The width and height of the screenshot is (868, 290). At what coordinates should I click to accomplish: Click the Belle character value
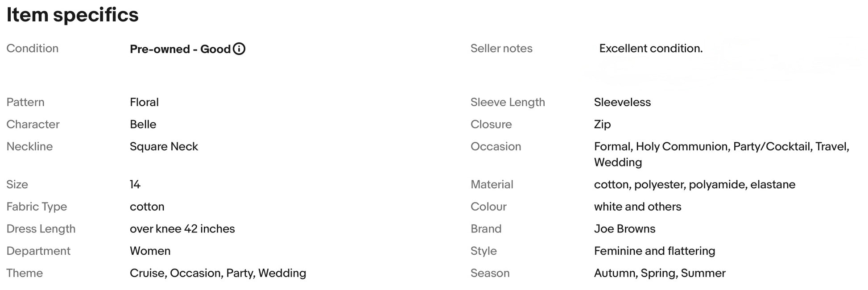pos(143,124)
